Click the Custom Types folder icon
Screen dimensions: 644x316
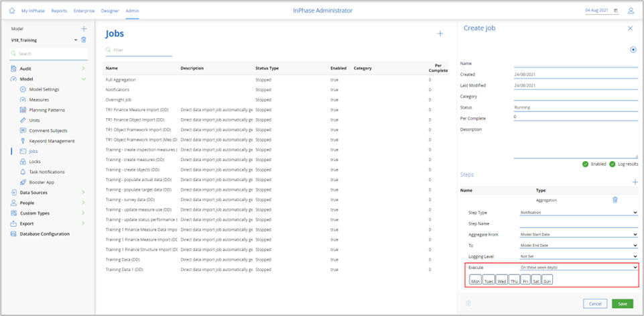pyautogui.click(x=13, y=213)
